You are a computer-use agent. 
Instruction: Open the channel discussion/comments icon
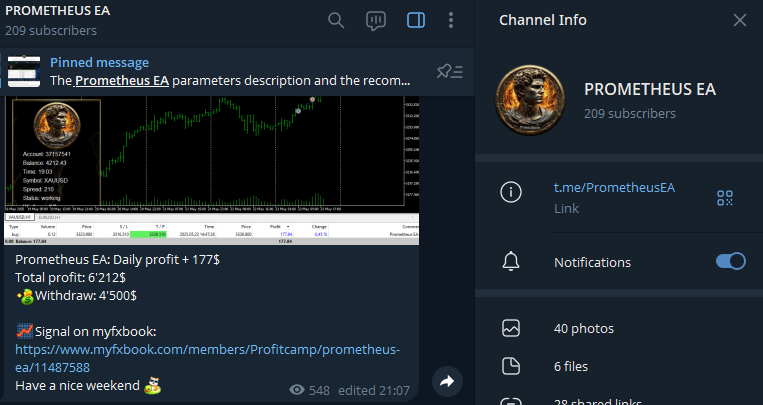376,20
